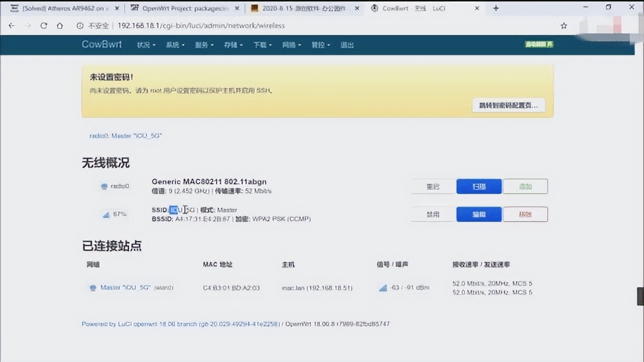This screenshot has width=644, height=362.
Task: Click the 扫描 scan button
Action: [x=478, y=186]
